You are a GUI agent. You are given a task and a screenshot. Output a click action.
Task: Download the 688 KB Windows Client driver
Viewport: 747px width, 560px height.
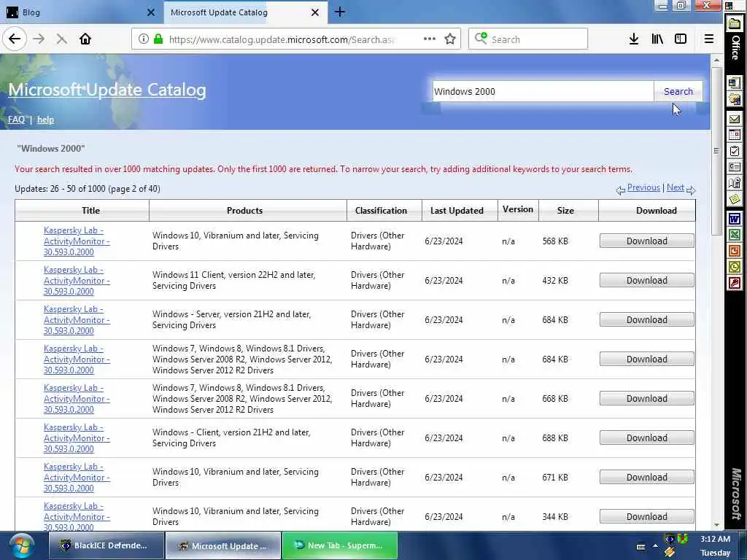tap(646, 438)
